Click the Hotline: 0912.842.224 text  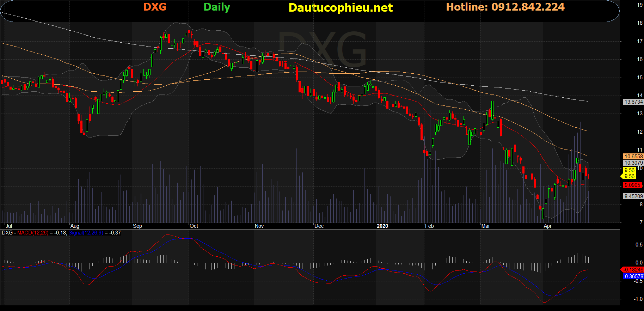(x=505, y=7)
